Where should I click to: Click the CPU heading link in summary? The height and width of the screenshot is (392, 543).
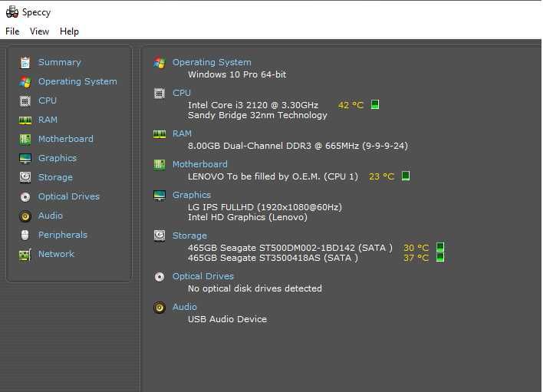(182, 93)
